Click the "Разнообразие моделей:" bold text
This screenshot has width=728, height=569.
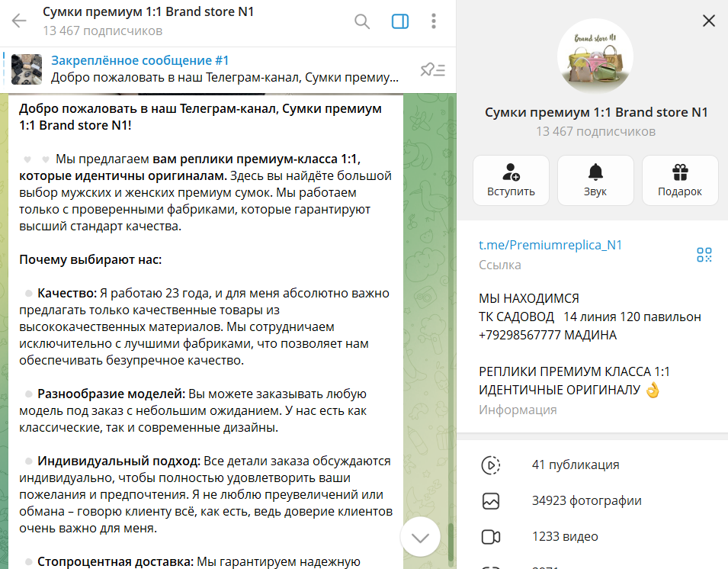click(x=111, y=394)
